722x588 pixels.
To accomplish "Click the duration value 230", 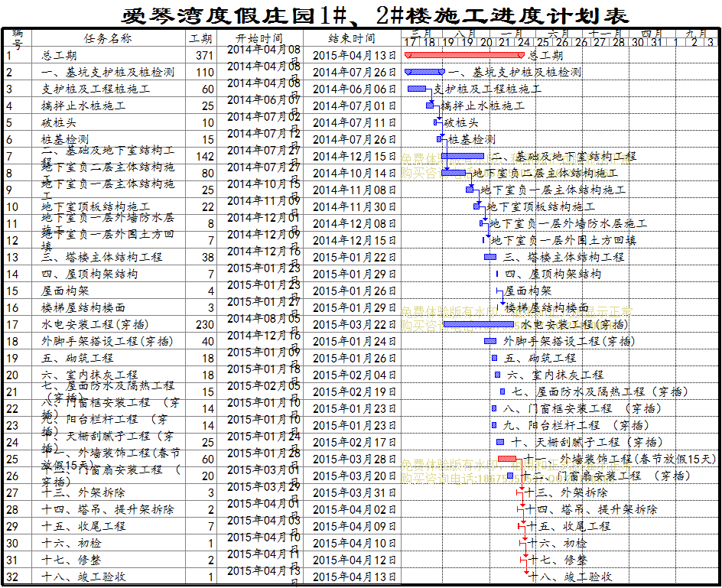I will (205, 325).
